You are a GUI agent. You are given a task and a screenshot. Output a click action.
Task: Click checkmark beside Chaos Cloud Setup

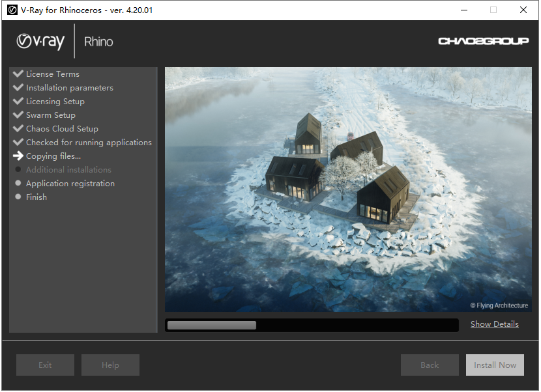click(18, 128)
